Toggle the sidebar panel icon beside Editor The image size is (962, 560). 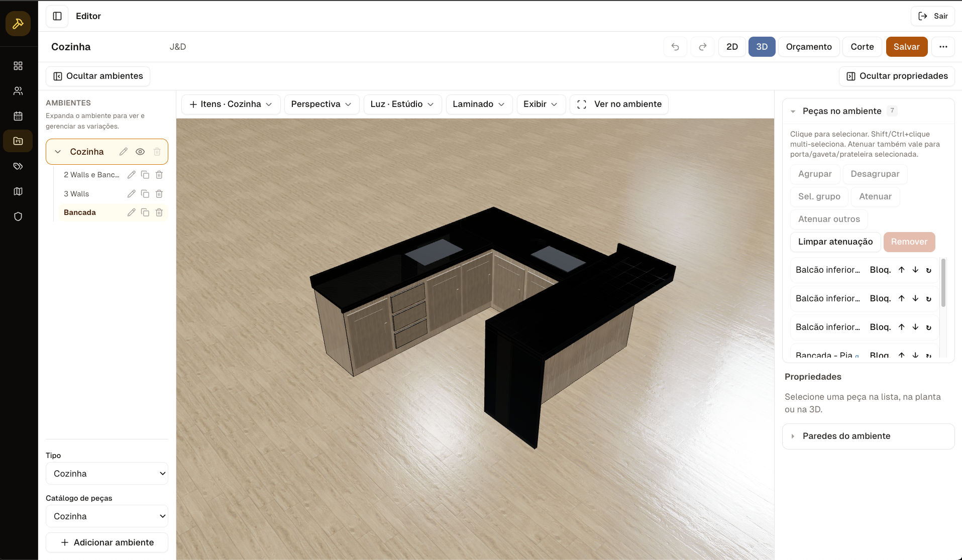point(57,16)
